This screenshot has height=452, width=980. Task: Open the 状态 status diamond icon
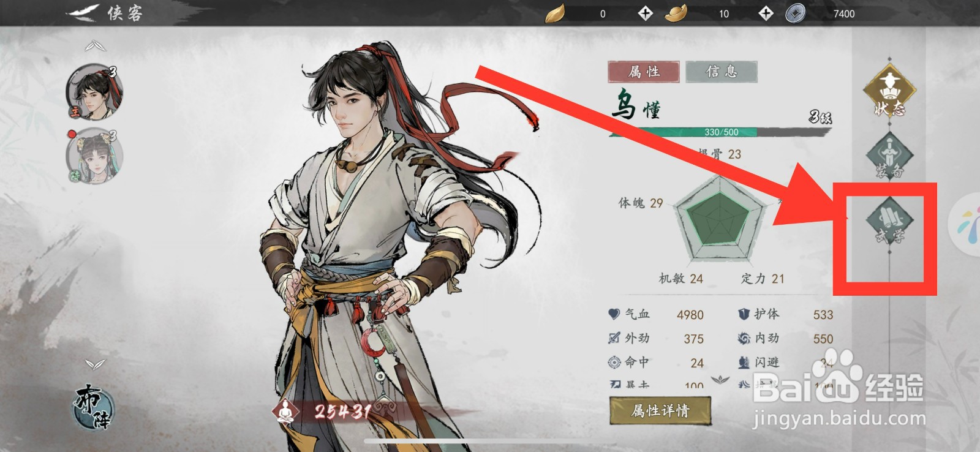[889, 91]
